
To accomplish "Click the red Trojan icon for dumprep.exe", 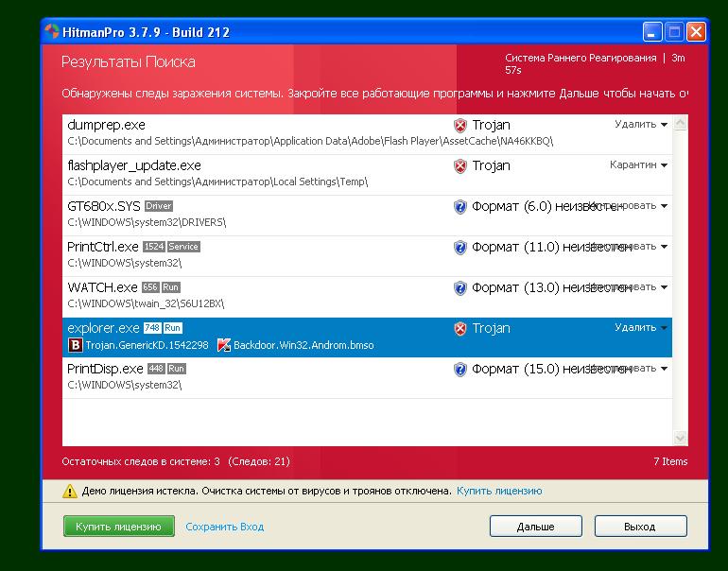I will coord(460,126).
